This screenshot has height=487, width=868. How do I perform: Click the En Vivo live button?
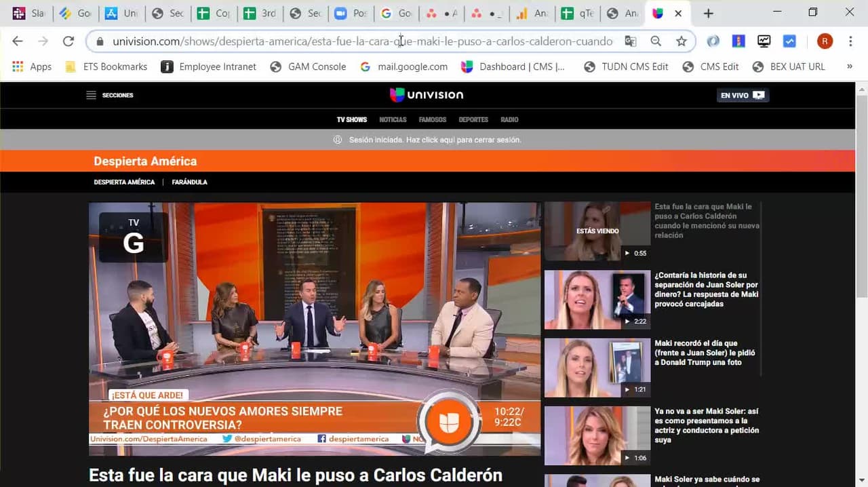743,96
